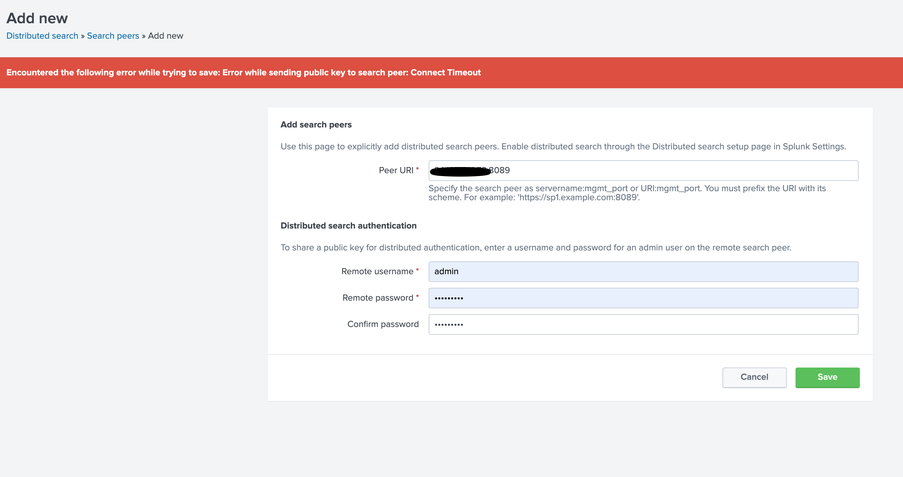Click the description about explicitly adding search peers
Screen dimensions: 903x477
[563, 147]
